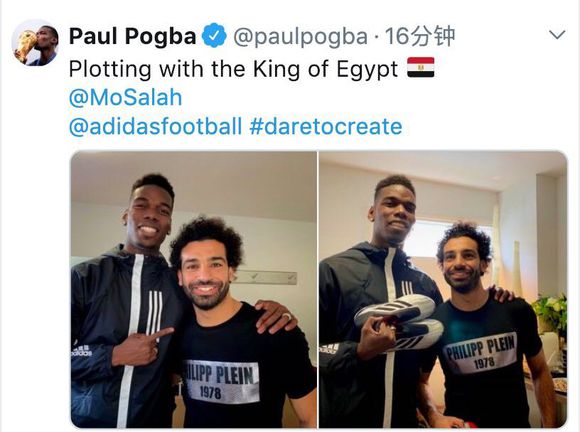Click the adidas sneakers held in right photo
This screenshot has height=432, width=580.
click(x=399, y=322)
